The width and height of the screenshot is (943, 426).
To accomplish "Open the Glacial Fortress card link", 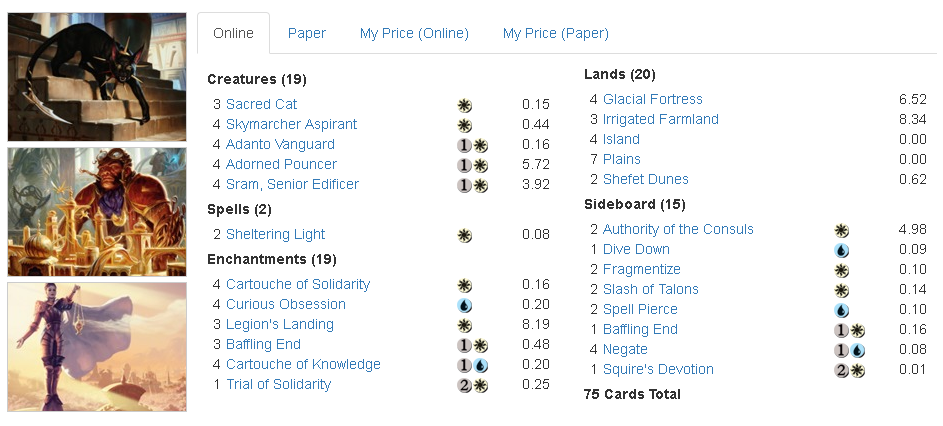I will pos(652,99).
